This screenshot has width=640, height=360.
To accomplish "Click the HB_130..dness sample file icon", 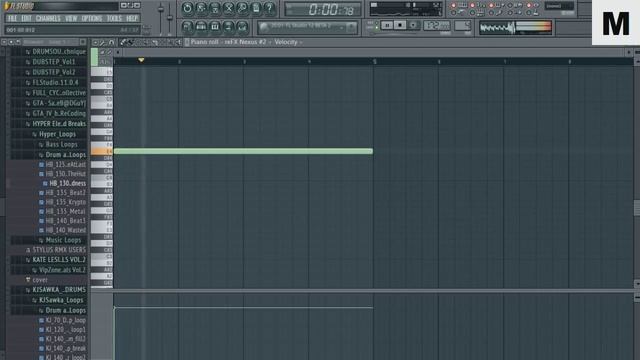I will pyautogui.click(x=45, y=183).
